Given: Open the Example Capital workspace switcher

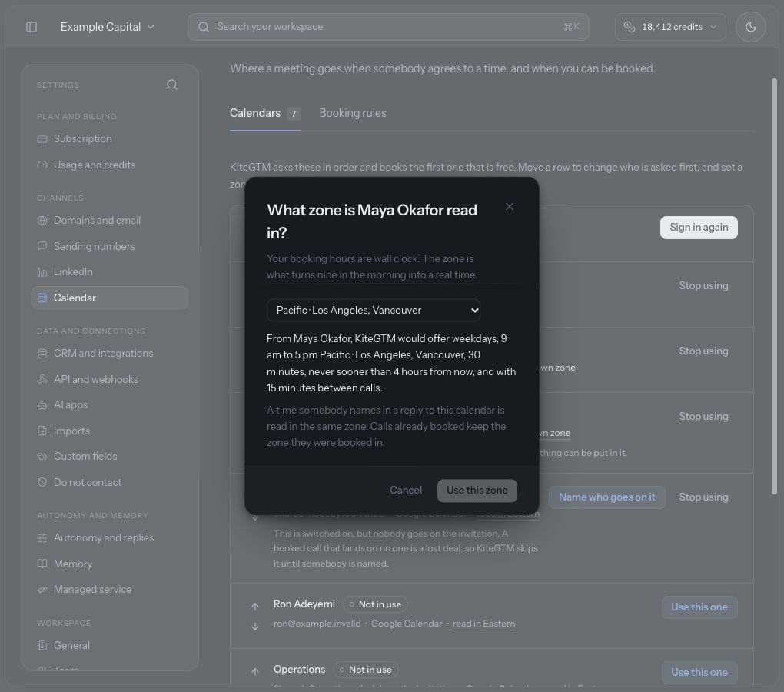Looking at the screenshot, I should (x=107, y=27).
